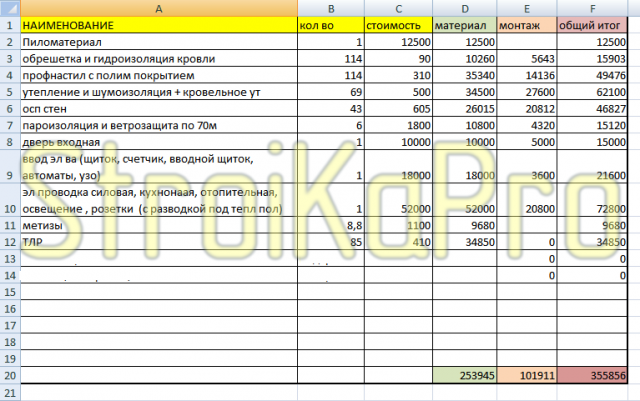
Task: Click total cell with value 21600
Action: [x=592, y=167]
